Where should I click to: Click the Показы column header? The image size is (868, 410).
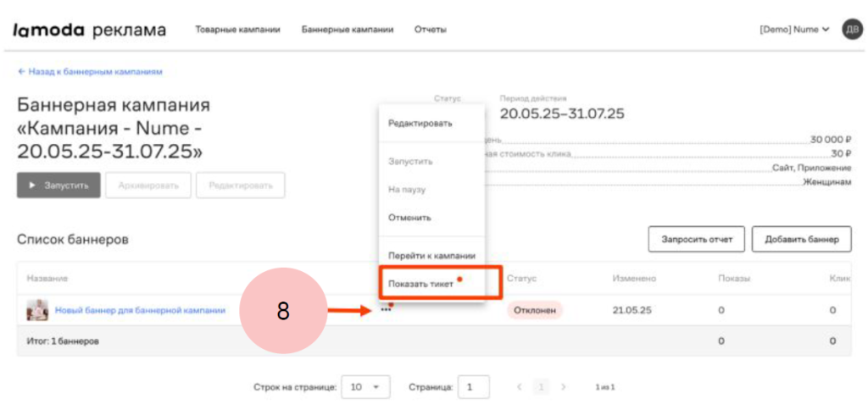point(733,279)
